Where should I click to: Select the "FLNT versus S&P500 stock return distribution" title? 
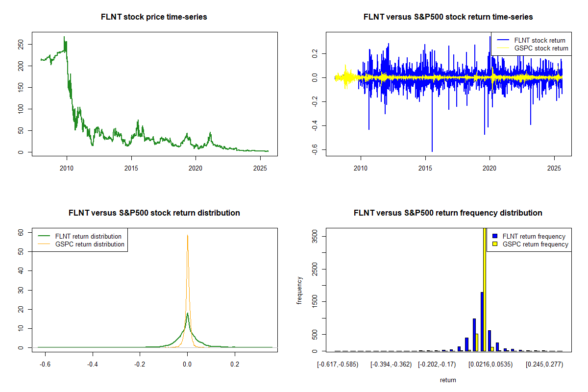[154, 213]
